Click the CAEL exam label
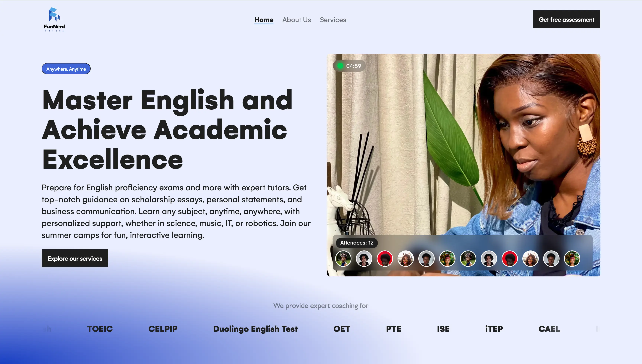 (x=549, y=329)
